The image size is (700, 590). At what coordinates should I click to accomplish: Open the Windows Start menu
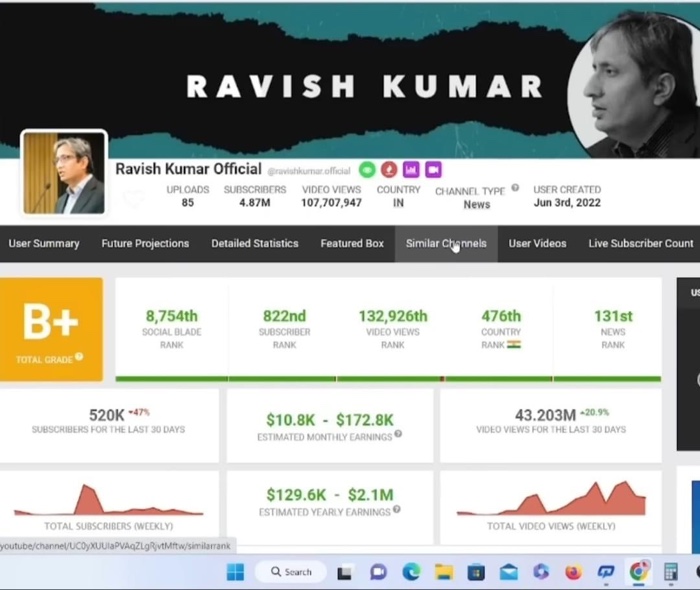coord(235,572)
